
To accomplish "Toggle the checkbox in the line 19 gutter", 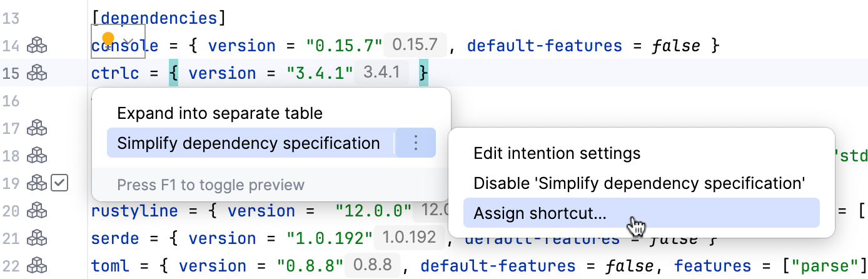I will point(59,183).
